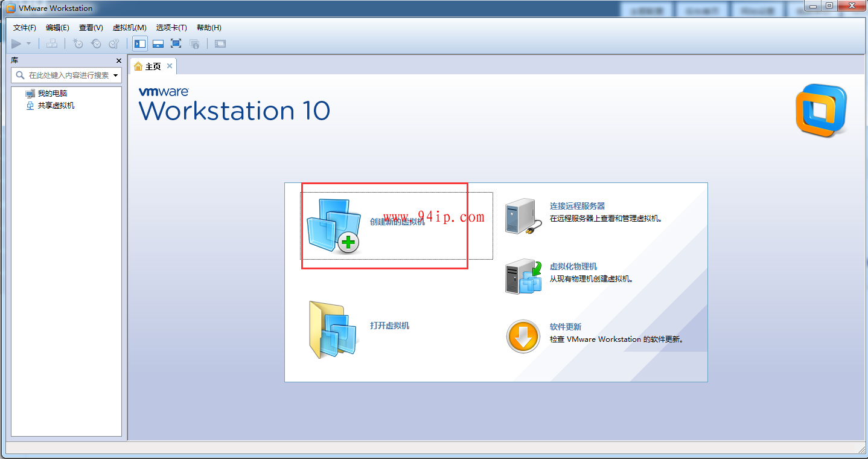This screenshot has height=459, width=868.
Task: Click the VMware Workstation logo at top right
Action: (821, 111)
